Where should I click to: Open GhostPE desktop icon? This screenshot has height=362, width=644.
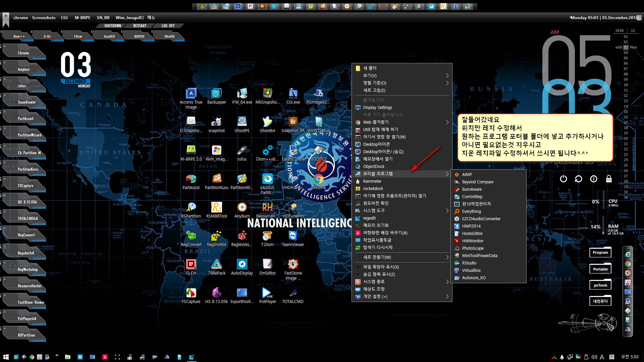click(x=242, y=125)
